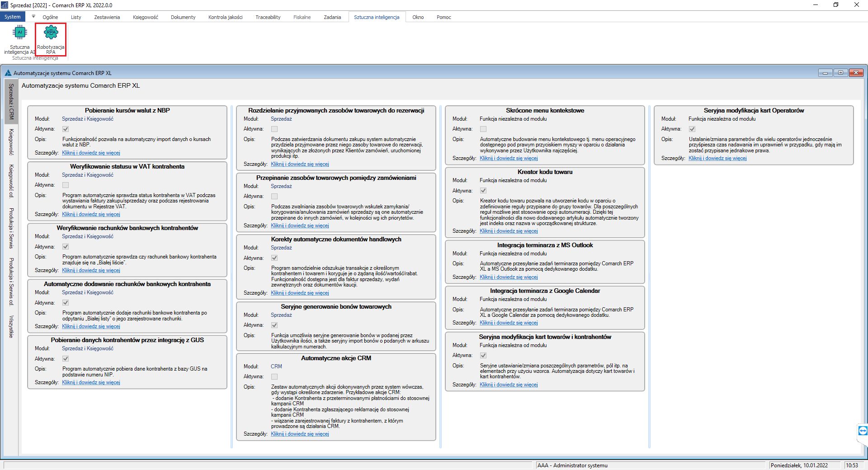Switch to the Wszystkie side tab

pos(11,327)
